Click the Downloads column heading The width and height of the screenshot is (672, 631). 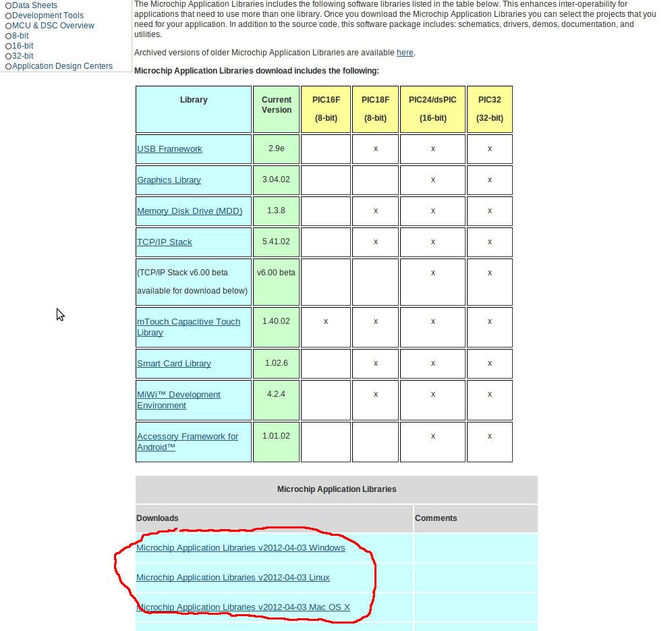point(157,518)
